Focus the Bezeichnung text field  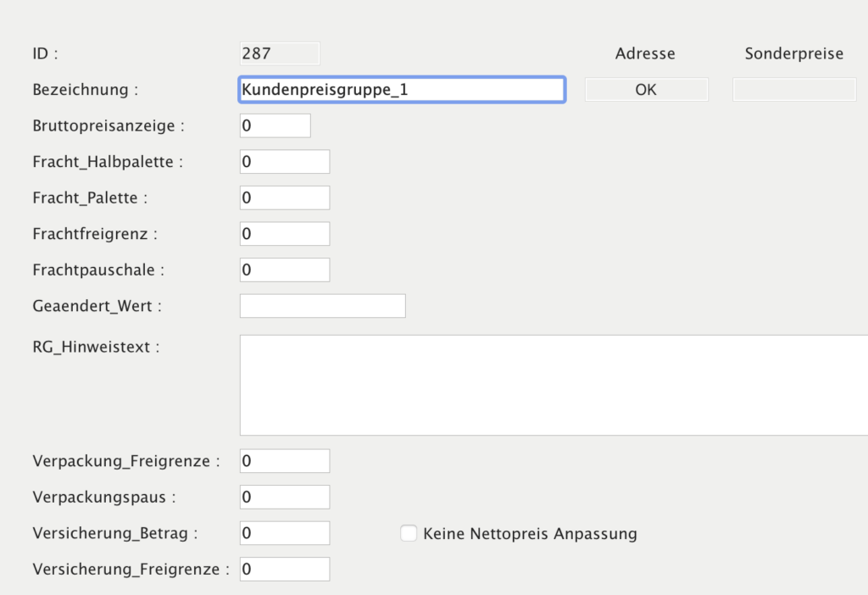(x=402, y=90)
